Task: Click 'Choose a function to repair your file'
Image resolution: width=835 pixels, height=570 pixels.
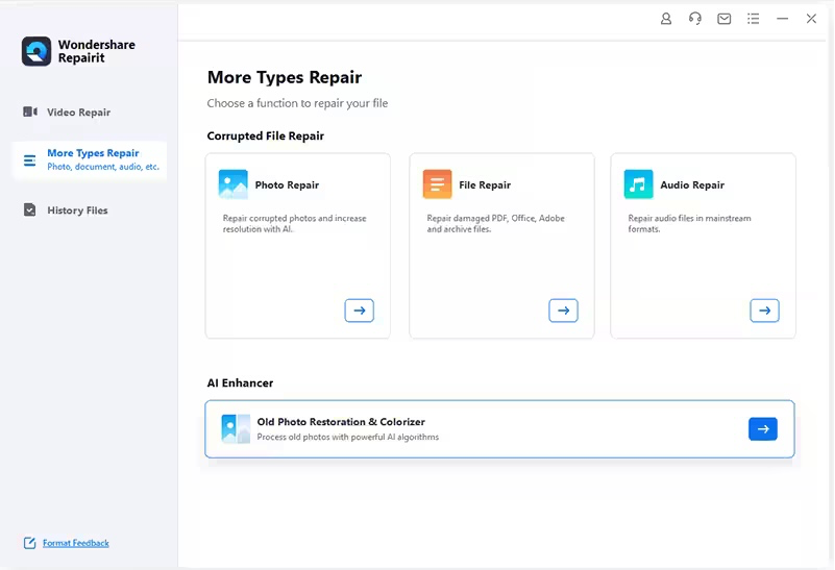Action: [x=297, y=103]
